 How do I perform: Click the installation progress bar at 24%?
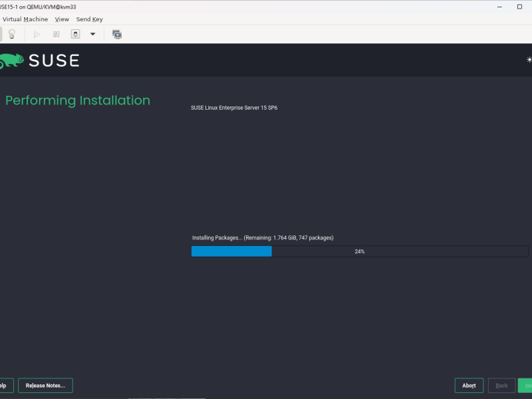(x=360, y=251)
